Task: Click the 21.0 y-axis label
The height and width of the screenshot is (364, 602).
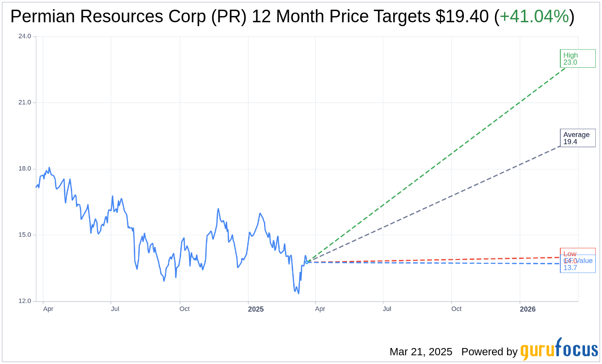Action: pyautogui.click(x=25, y=103)
